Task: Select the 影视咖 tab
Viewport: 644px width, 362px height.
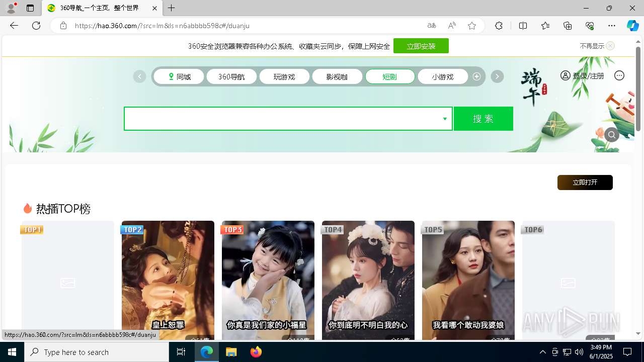Action: (337, 76)
